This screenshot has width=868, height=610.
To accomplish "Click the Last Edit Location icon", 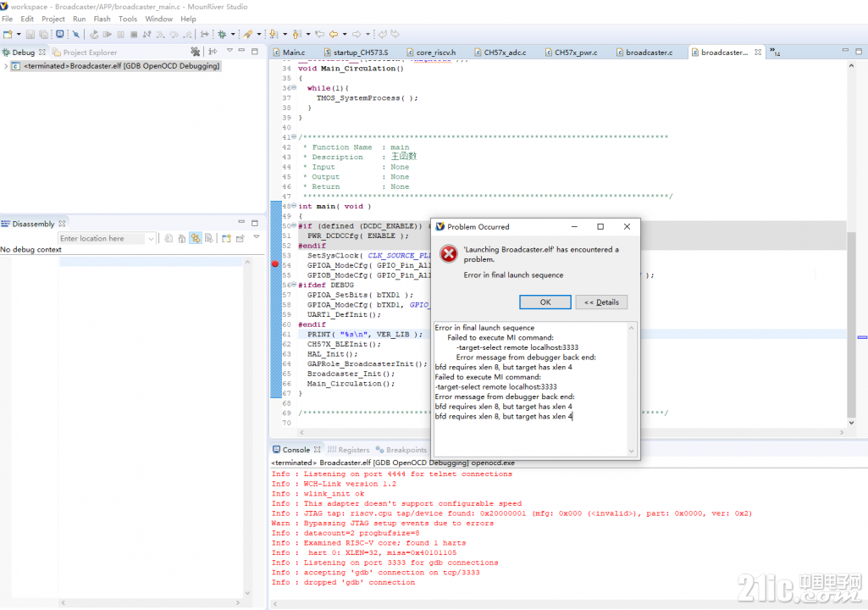I will pyautogui.click(x=320, y=35).
